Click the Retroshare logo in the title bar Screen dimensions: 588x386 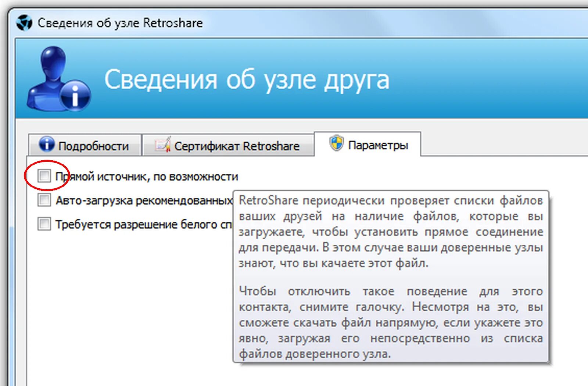tap(24, 23)
